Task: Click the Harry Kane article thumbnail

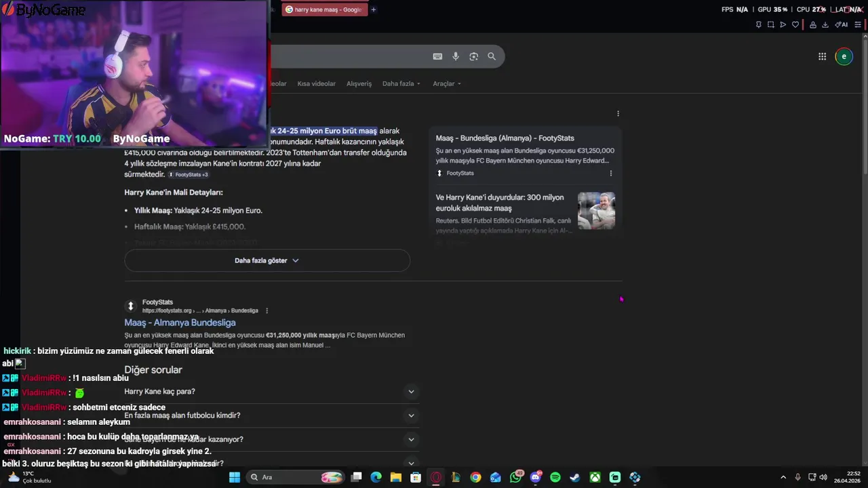Action: [x=597, y=211]
